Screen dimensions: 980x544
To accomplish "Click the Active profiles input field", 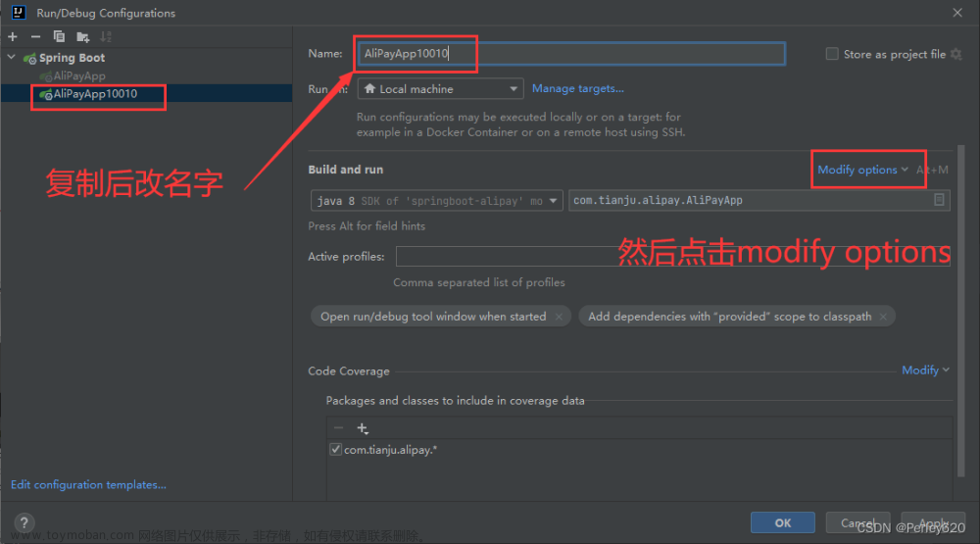I will tap(672, 257).
